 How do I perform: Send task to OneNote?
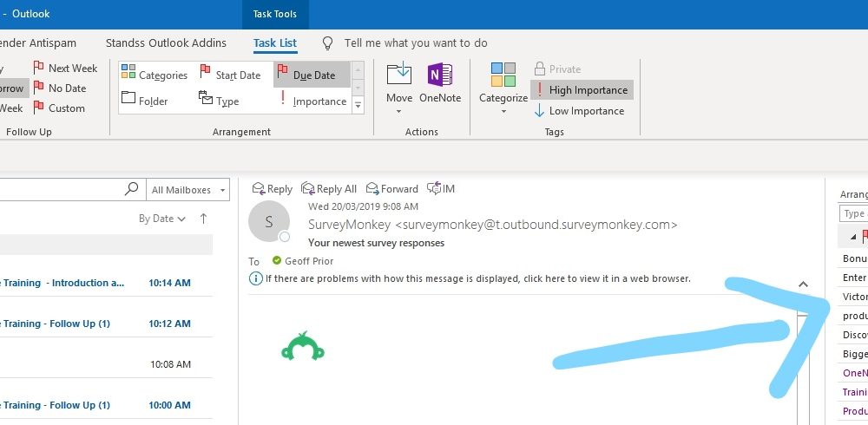(440, 83)
